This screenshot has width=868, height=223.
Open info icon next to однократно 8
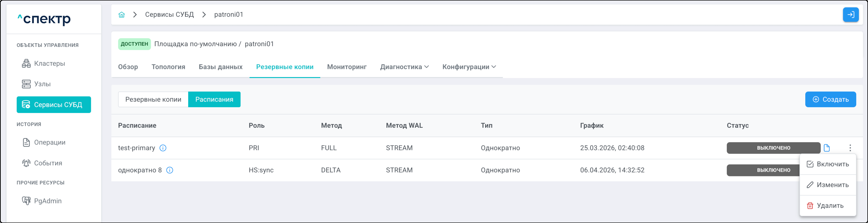[x=170, y=170]
